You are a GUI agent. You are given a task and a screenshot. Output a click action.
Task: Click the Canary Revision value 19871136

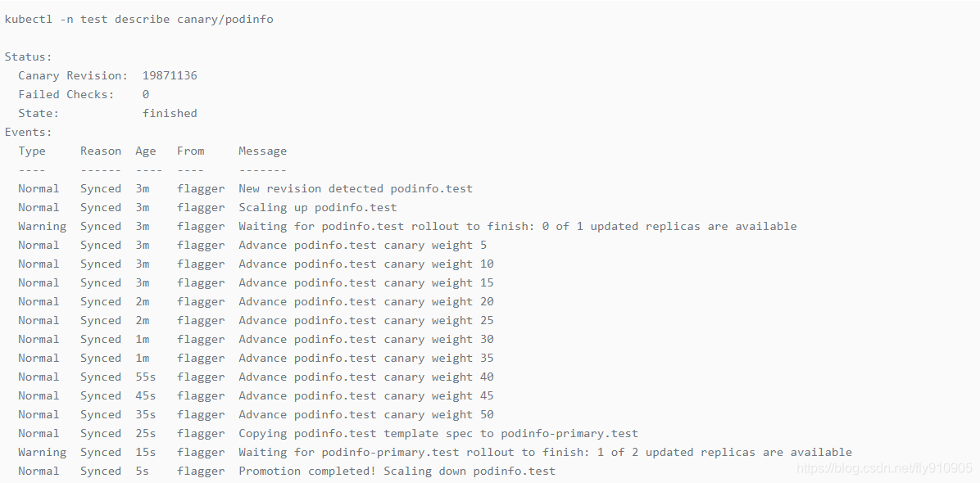(x=170, y=75)
